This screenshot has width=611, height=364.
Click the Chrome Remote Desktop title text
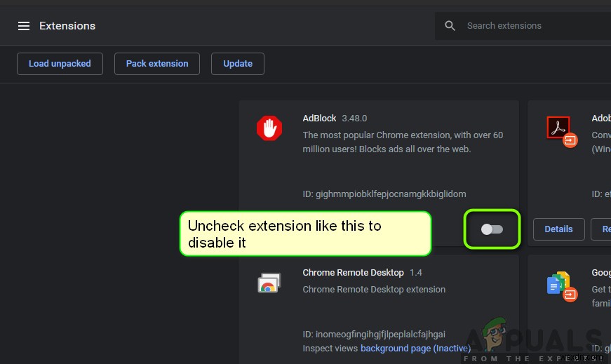pyautogui.click(x=353, y=273)
